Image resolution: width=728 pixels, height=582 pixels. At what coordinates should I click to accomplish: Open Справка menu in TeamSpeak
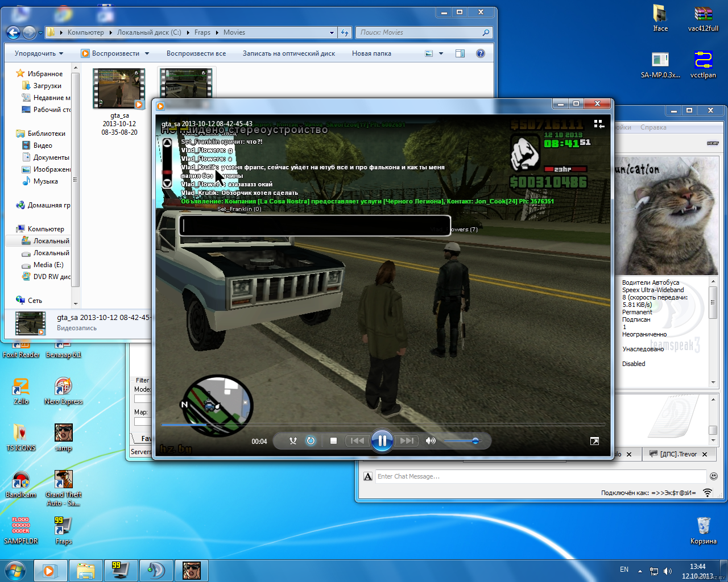[x=653, y=127]
